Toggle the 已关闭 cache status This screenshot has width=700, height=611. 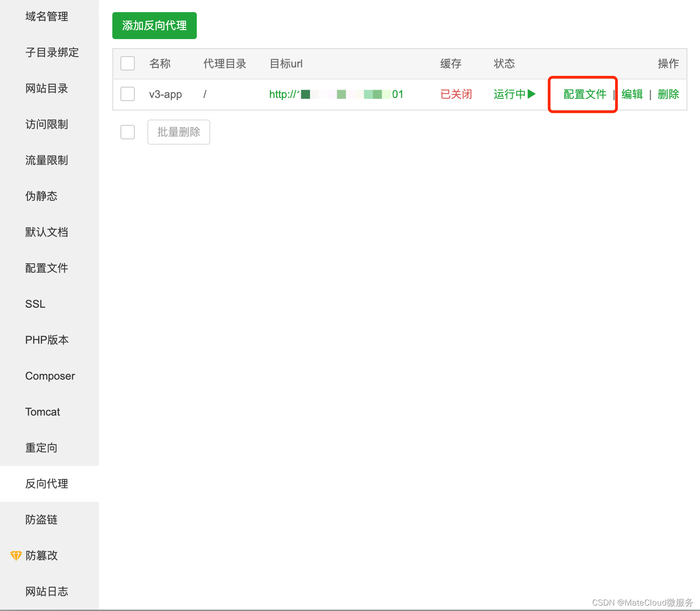tap(456, 94)
